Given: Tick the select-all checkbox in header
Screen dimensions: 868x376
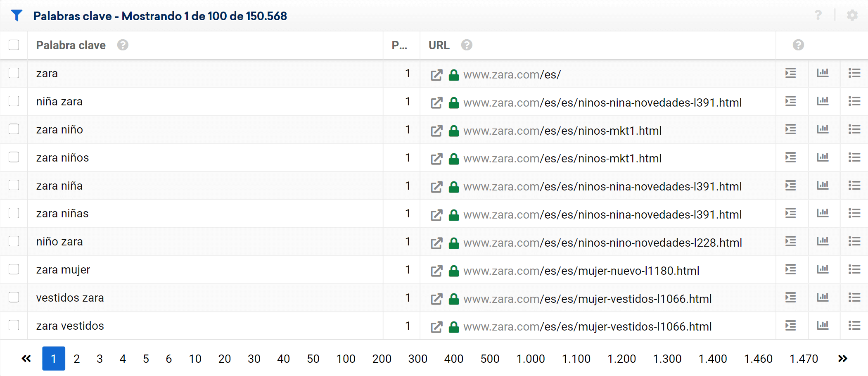Looking at the screenshot, I should (14, 45).
